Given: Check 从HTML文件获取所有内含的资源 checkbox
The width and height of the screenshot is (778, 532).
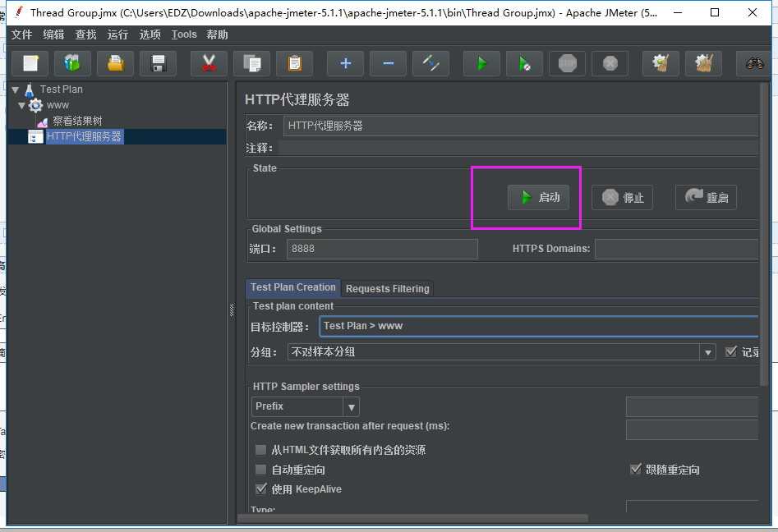Looking at the screenshot, I should [x=260, y=450].
